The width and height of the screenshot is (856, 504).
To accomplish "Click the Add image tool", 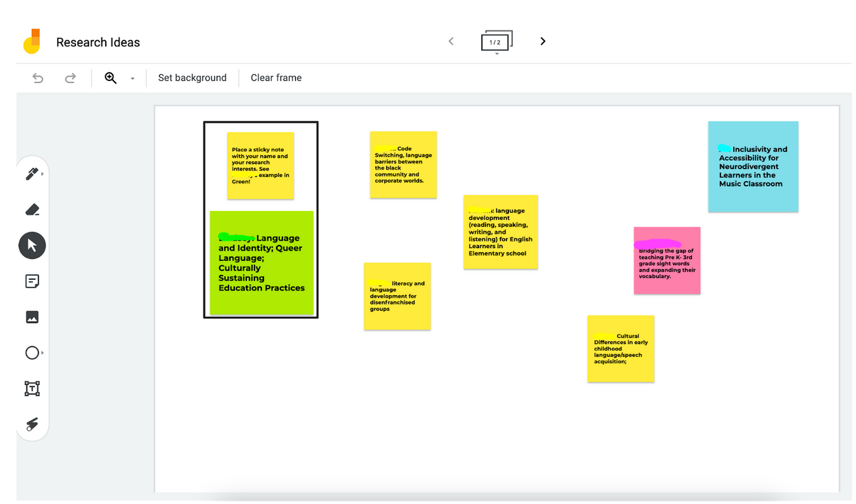I will pyautogui.click(x=32, y=317).
